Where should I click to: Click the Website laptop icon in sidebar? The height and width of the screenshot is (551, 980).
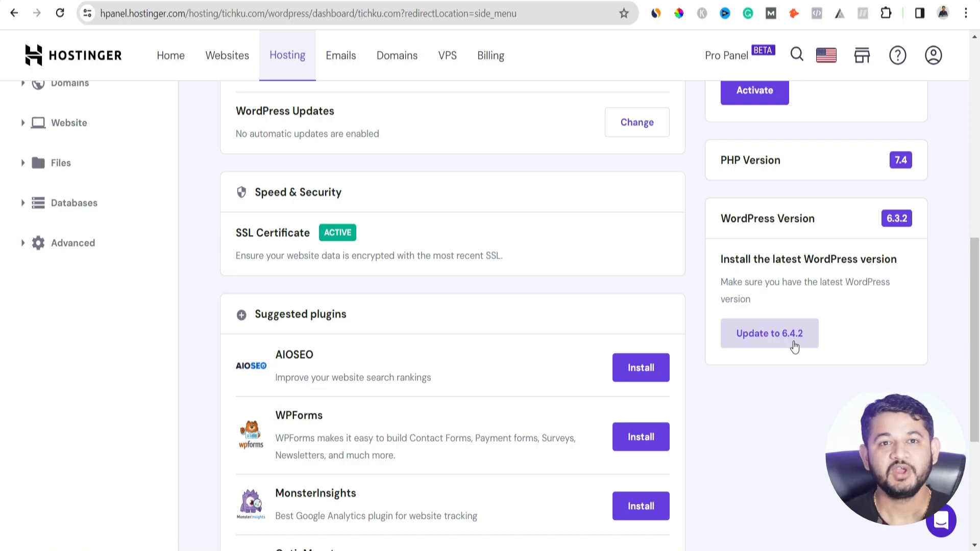[x=38, y=123]
